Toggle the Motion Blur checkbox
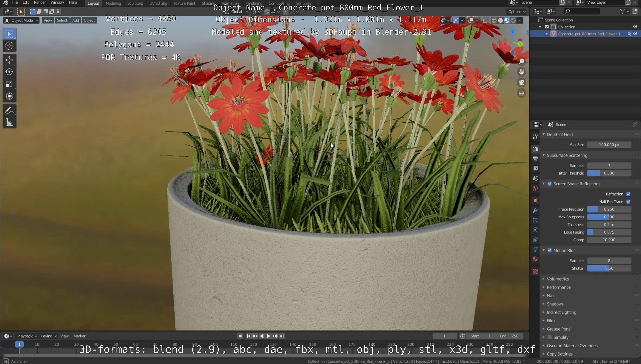This screenshot has width=641, height=364. (550, 250)
